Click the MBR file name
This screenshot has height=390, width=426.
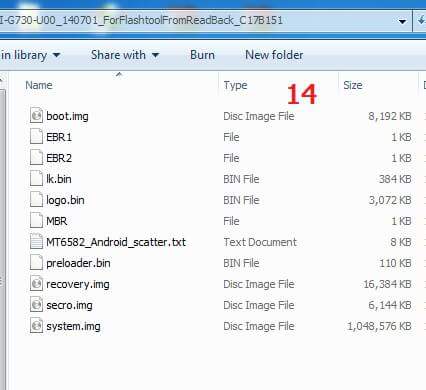tap(56, 221)
